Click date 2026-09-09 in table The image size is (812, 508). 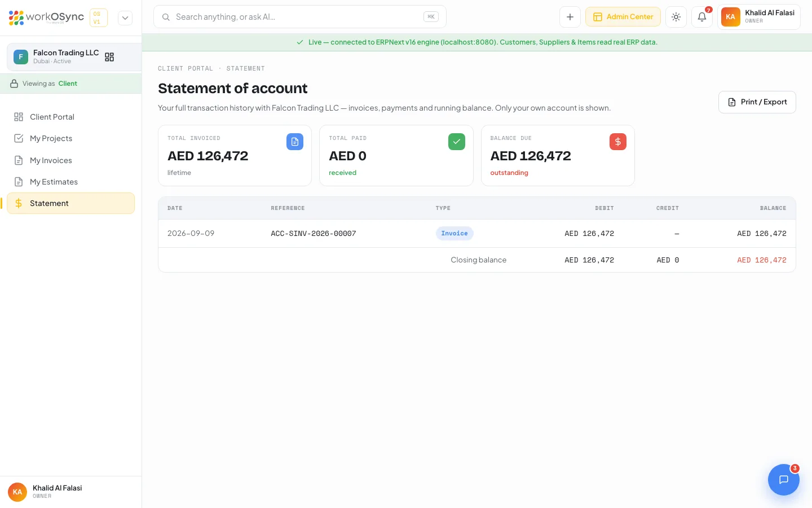coord(191,234)
